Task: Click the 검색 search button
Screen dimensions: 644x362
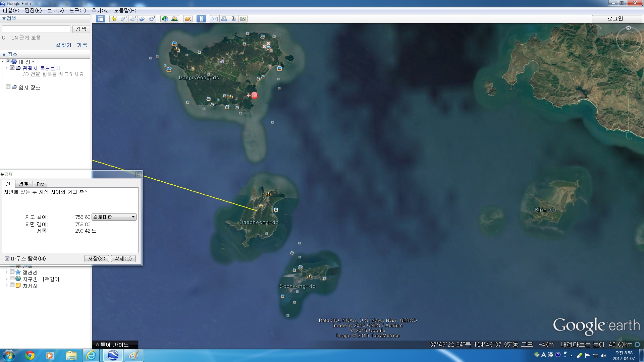Action: pyautogui.click(x=81, y=29)
